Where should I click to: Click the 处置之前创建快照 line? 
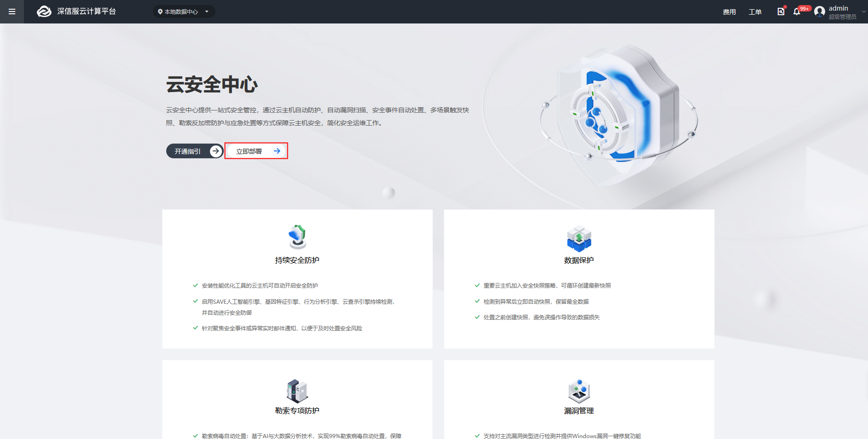[542, 318]
